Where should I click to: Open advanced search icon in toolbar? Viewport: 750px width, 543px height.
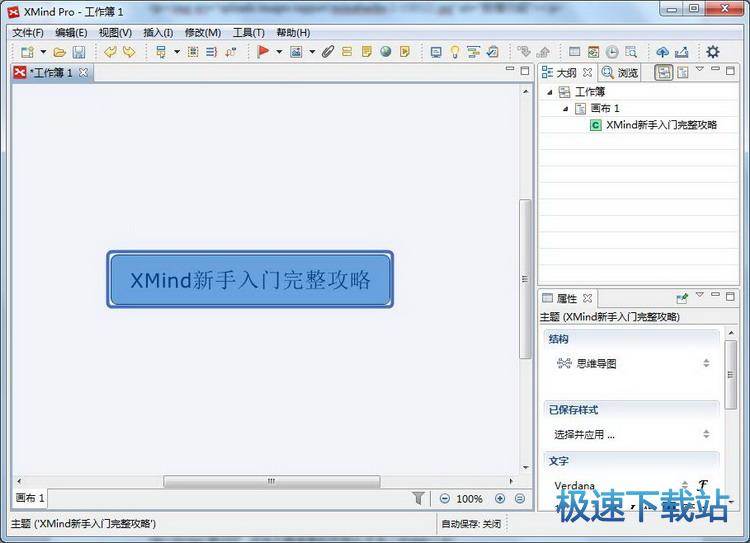tap(631, 52)
